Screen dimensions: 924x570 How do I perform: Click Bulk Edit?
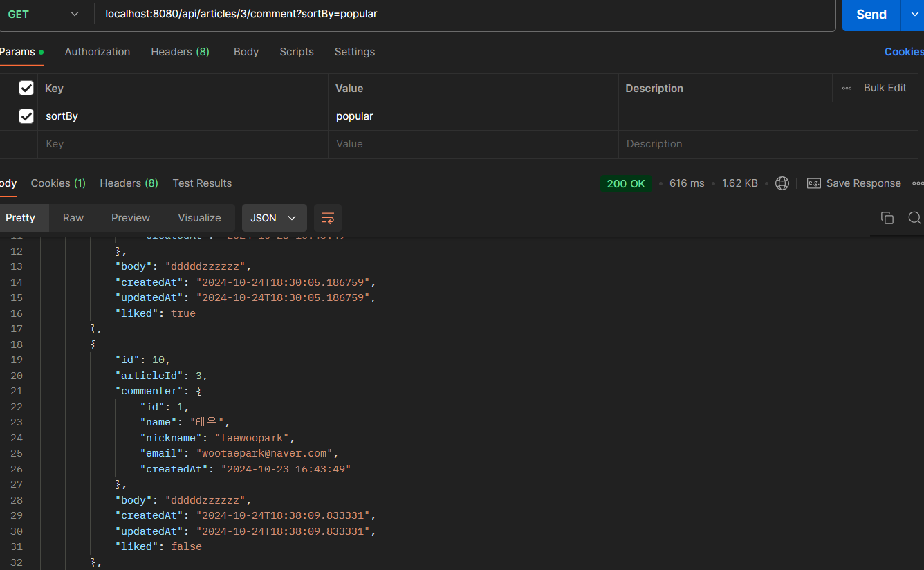click(x=885, y=88)
